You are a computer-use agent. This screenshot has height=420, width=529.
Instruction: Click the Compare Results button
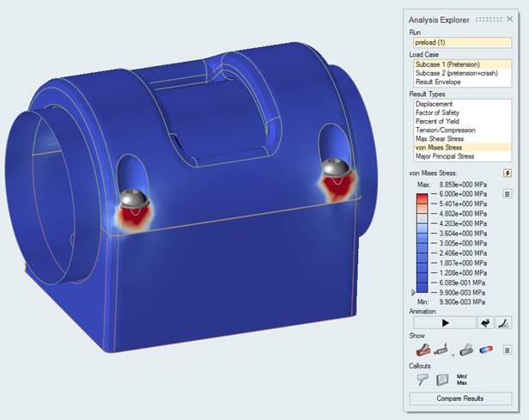pyautogui.click(x=460, y=399)
